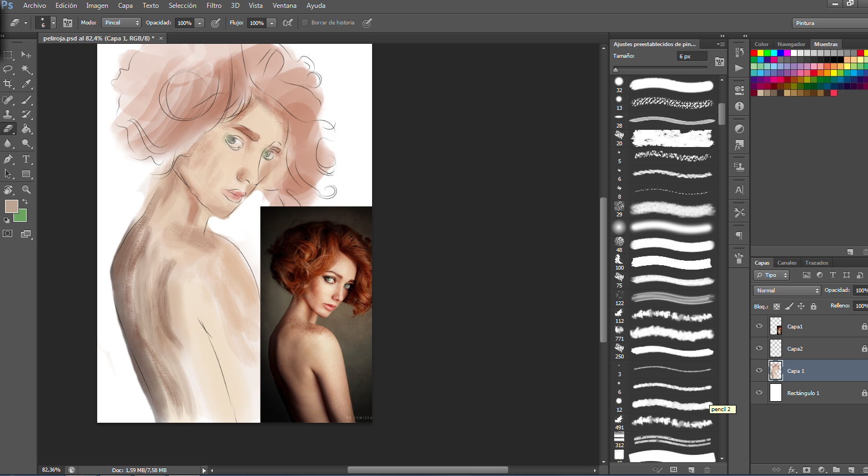Select the Rectangular Marquee tool
This screenshot has width=868, height=476.
pyautogui.click(x=8, y=54)
